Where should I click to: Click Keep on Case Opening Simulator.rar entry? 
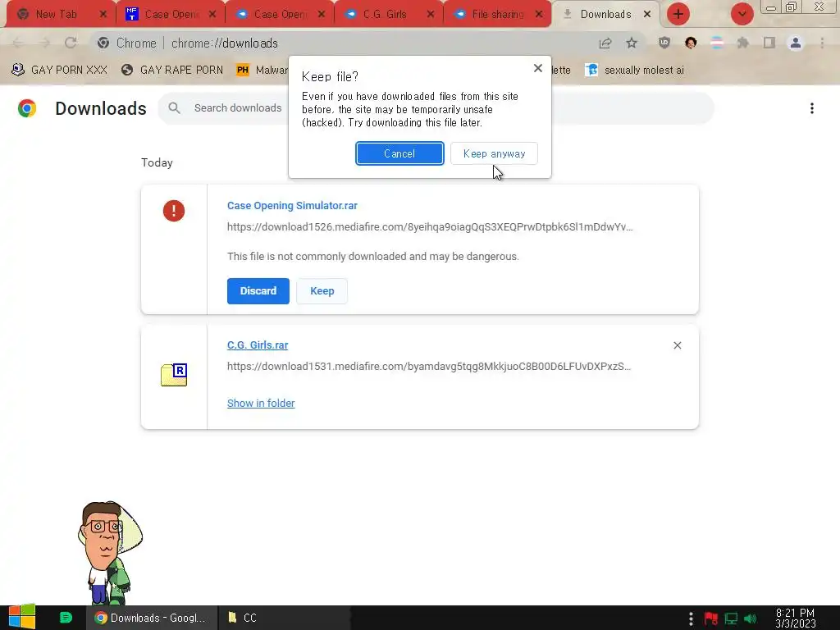[322, 291]
